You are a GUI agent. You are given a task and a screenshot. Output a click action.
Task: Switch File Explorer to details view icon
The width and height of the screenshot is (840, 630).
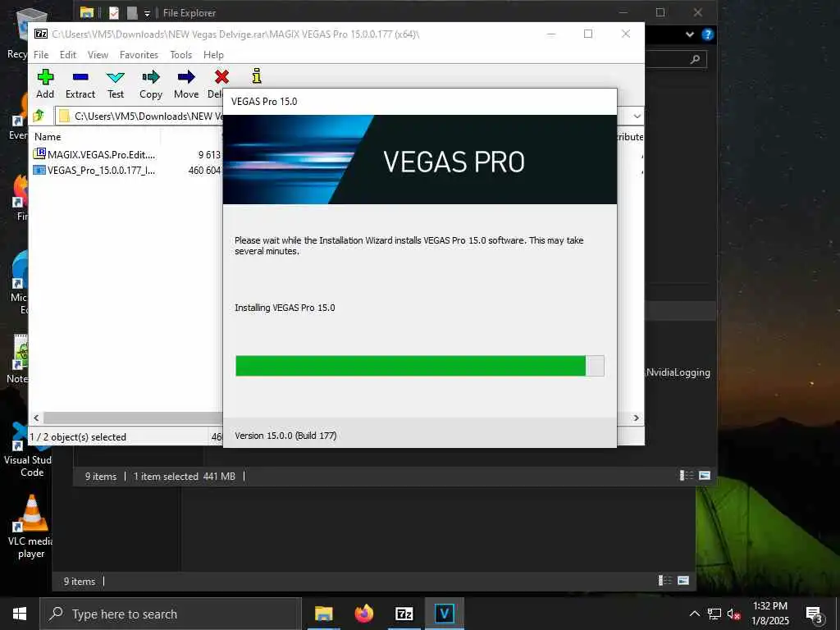pyautogui.click(x=687, y=475)
